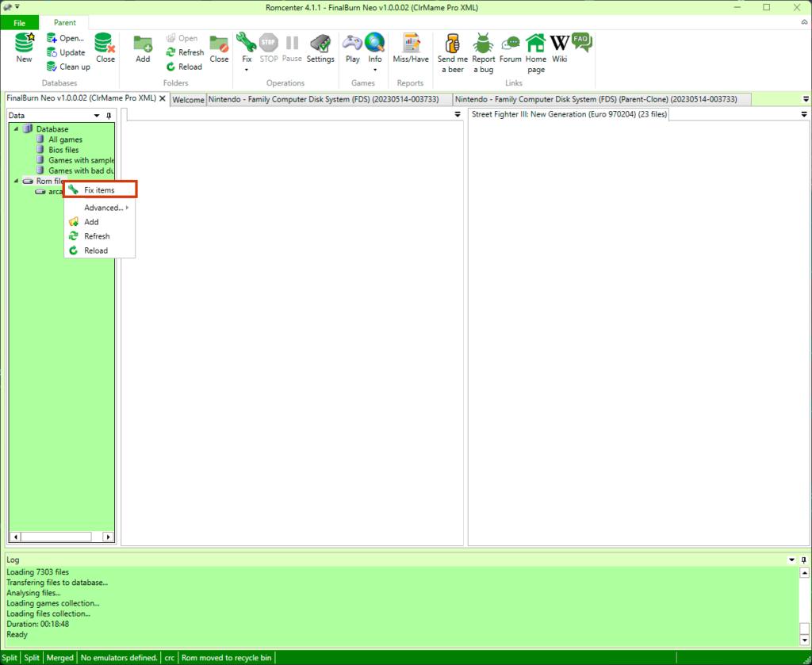Open the quick access toolbar dropdown

point(17,6)
